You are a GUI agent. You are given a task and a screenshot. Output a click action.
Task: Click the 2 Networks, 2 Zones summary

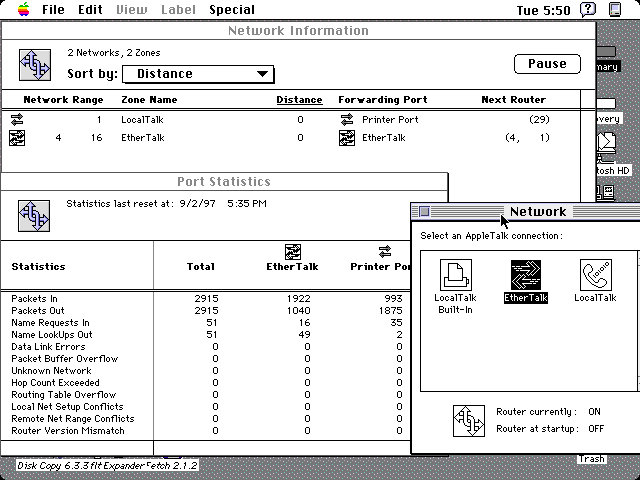(x=114, y=53)
